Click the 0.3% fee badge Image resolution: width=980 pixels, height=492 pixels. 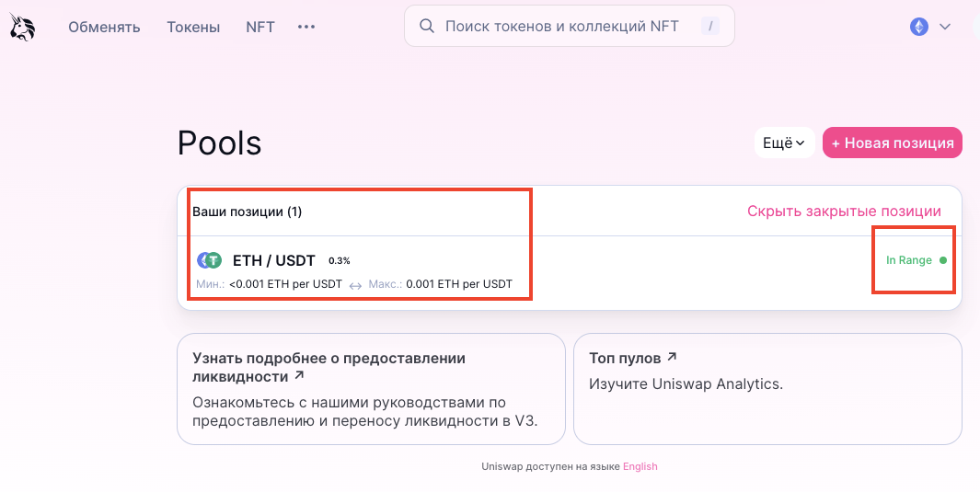tap(340, 261)
